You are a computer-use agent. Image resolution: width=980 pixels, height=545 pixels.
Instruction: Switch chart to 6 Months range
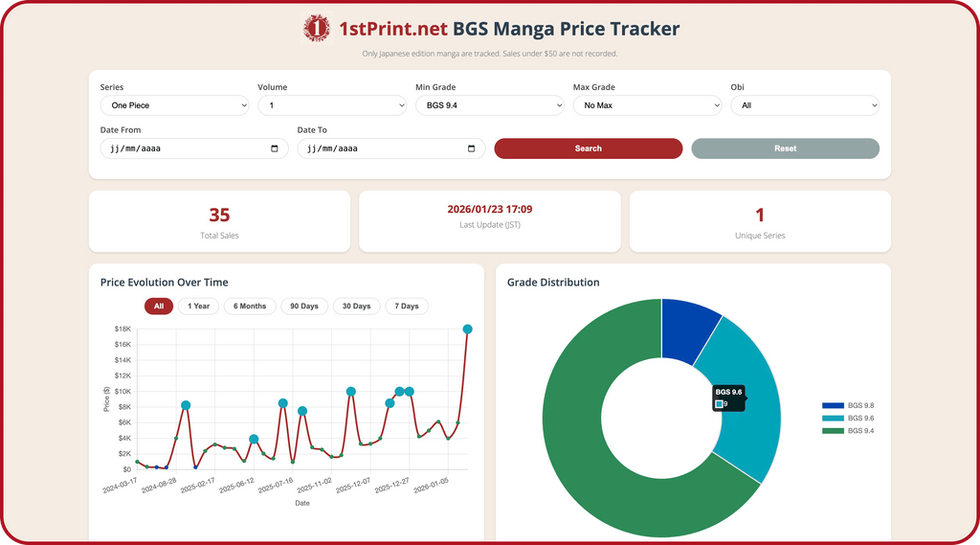[x=250, y=306]
